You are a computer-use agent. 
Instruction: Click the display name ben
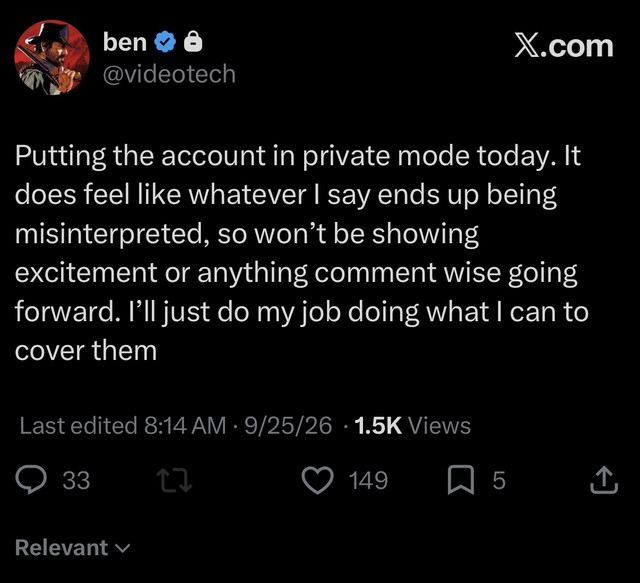coord(124,42)
